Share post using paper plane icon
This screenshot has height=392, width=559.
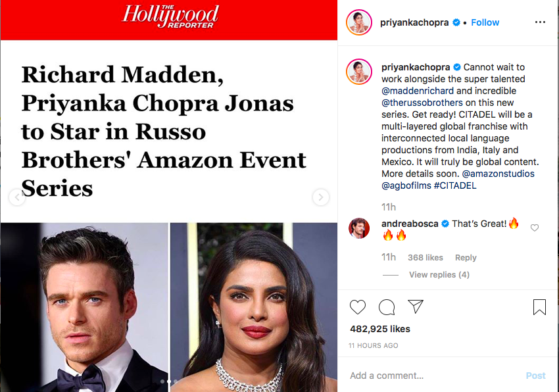tap(416, 306)
